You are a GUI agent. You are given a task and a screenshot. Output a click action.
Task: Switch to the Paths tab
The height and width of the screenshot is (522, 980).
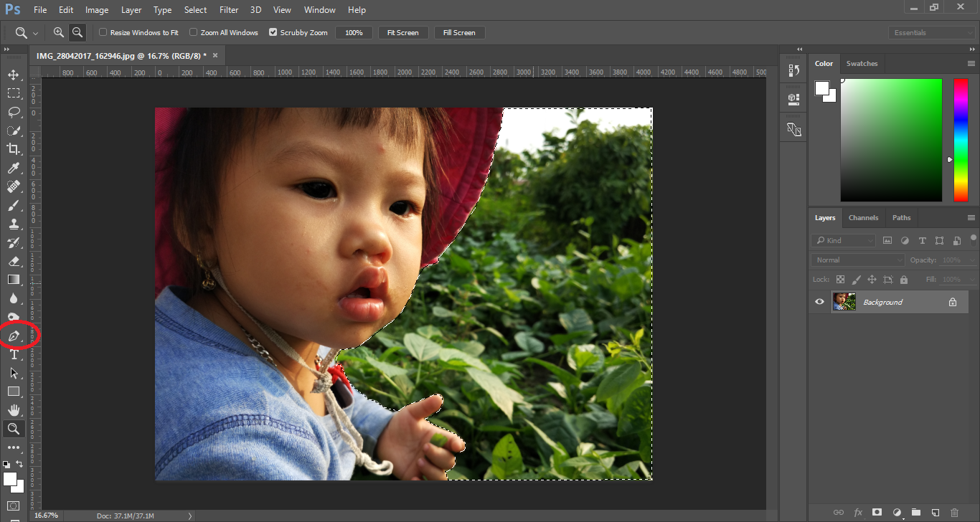902,218
